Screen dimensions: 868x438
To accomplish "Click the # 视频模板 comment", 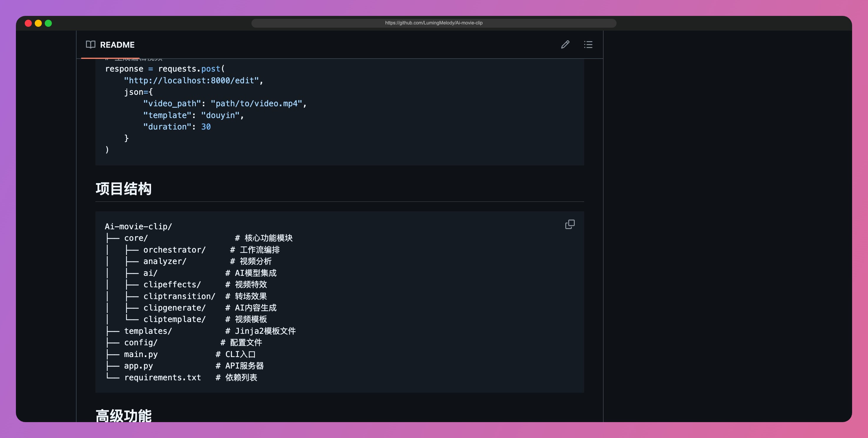I will pos(246,319).
